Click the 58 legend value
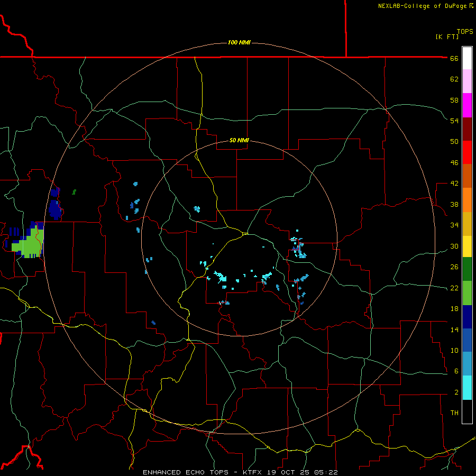The height and width of the screenshot is (476, 476). click(454, 100)
